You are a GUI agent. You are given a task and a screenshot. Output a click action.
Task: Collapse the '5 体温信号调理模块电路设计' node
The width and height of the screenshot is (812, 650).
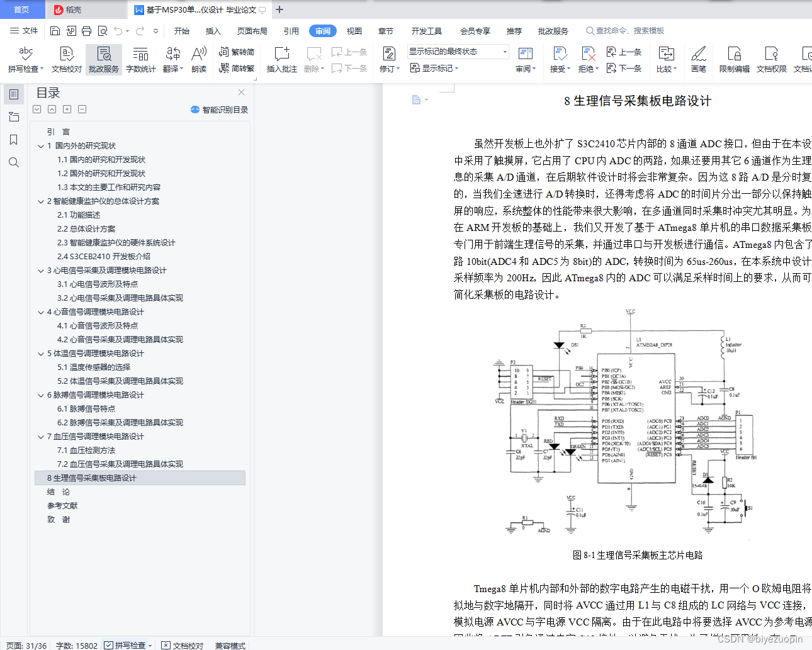(41, 354)
